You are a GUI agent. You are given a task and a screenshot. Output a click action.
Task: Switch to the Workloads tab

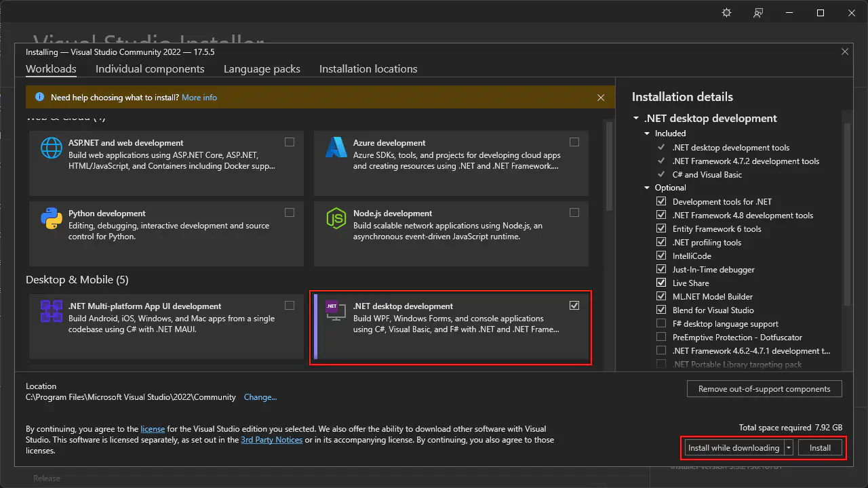point(51,69)
